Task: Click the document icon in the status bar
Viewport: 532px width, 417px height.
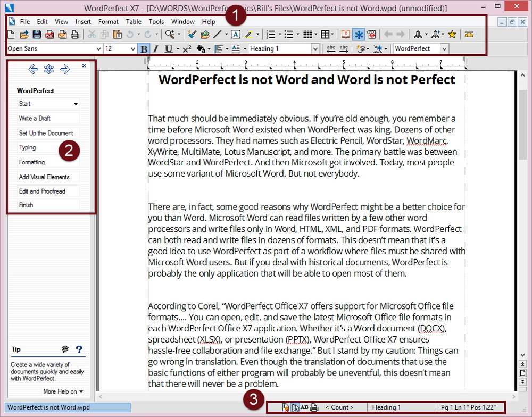Action: [x=286, y=407]
